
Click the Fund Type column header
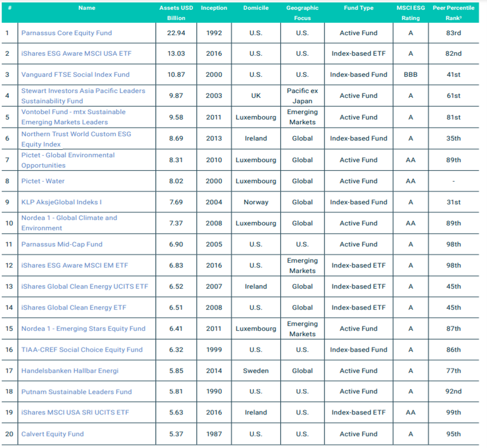(x=359, y=8)
